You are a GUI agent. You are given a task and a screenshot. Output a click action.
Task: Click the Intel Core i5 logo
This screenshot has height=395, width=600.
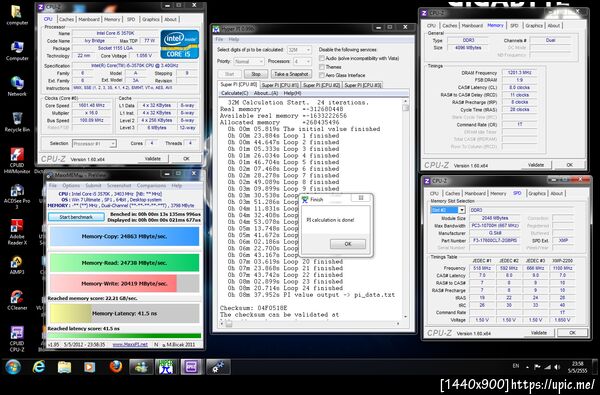point(179,44)
